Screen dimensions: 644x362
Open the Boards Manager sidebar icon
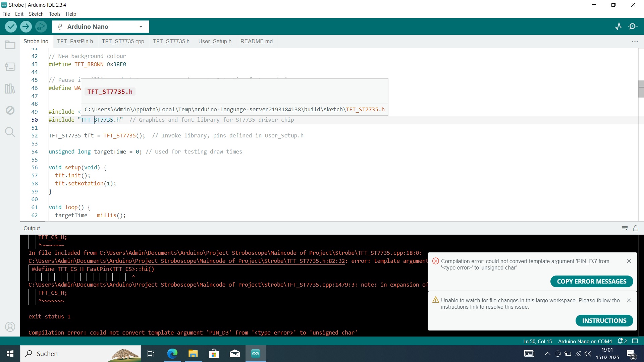[x=10, y=67]
